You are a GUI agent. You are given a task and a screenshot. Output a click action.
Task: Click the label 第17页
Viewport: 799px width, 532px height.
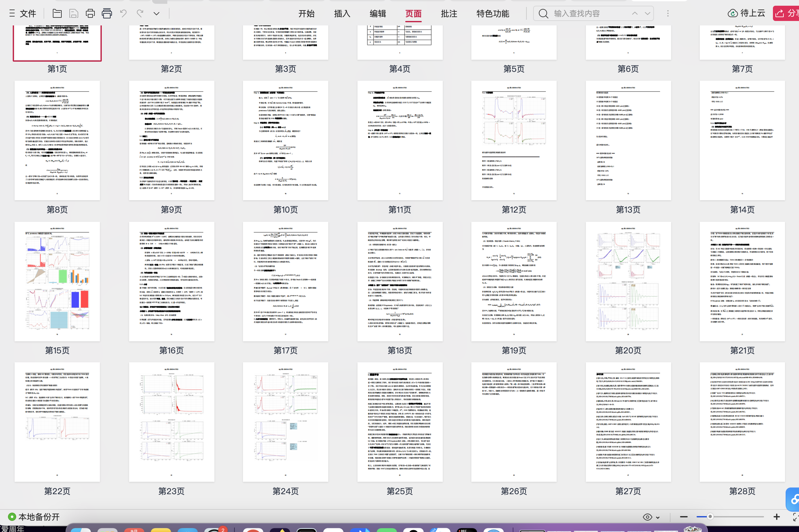click(286, 351)
